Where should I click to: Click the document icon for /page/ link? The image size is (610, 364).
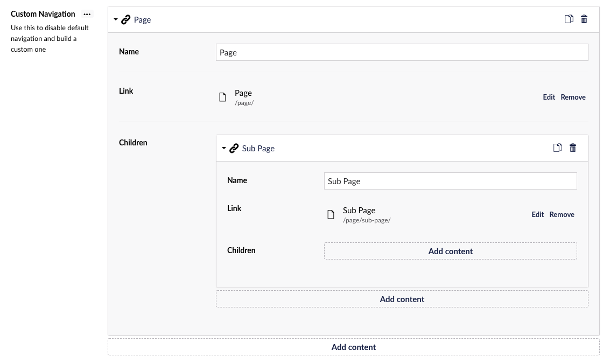click(222, 97)
